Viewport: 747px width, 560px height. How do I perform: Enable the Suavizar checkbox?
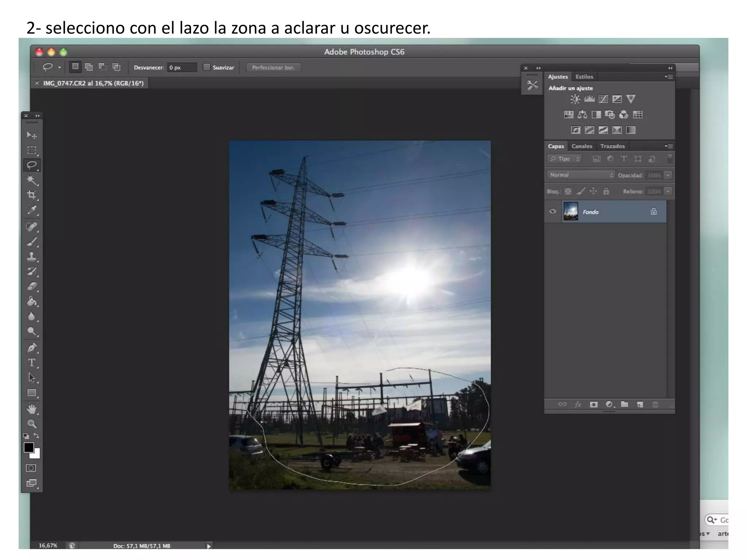point(207,67)
